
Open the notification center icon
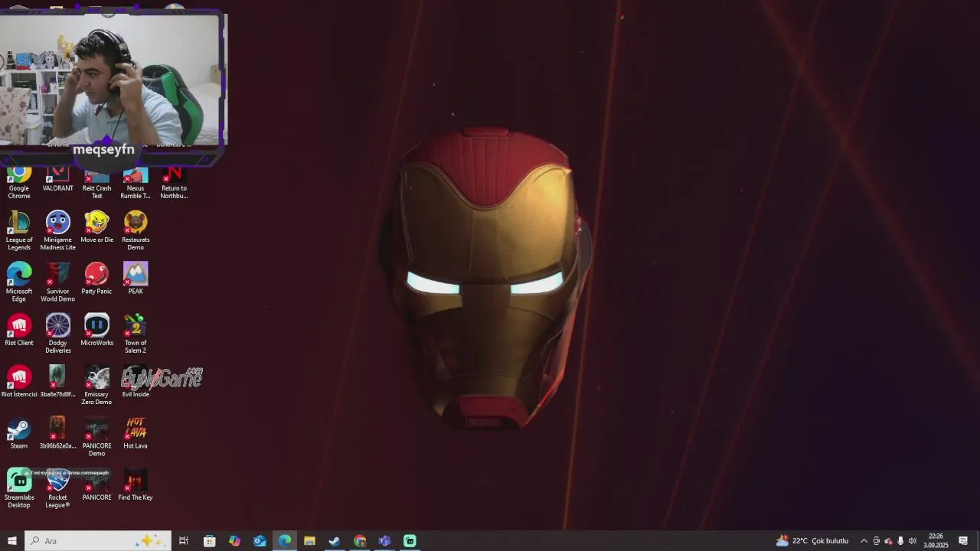(x=963, y=541)
